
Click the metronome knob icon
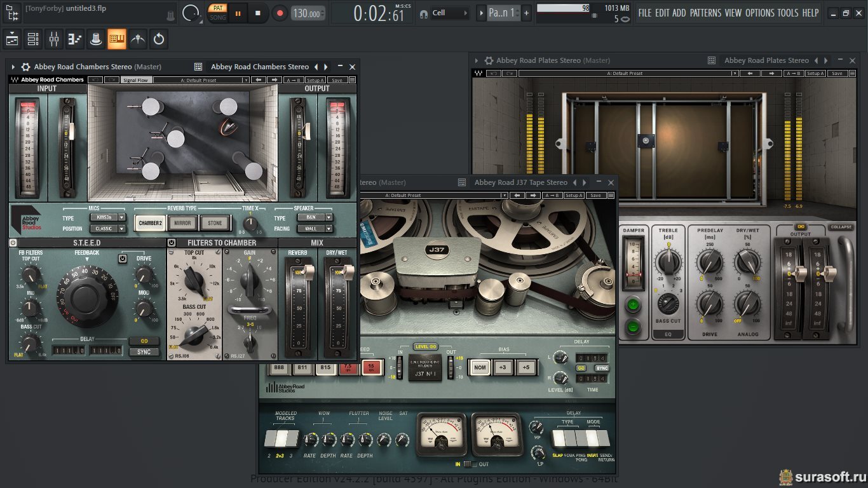coord(190,13)
